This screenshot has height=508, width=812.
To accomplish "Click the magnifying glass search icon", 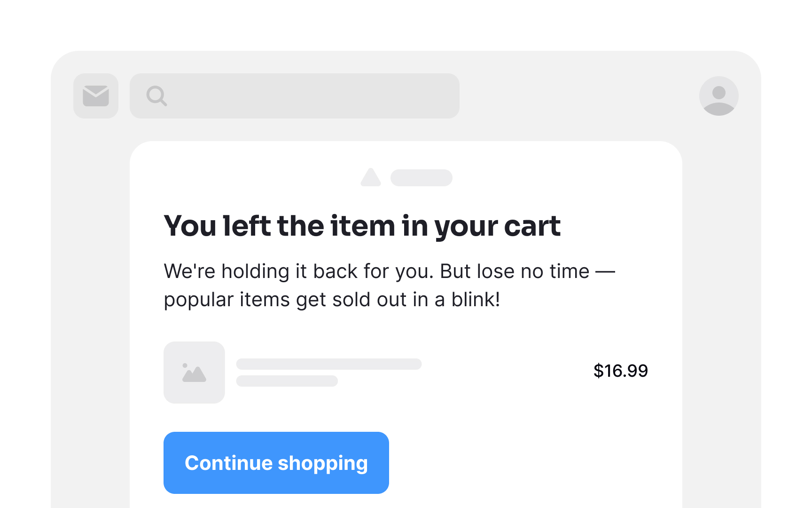I will point(156,96).
